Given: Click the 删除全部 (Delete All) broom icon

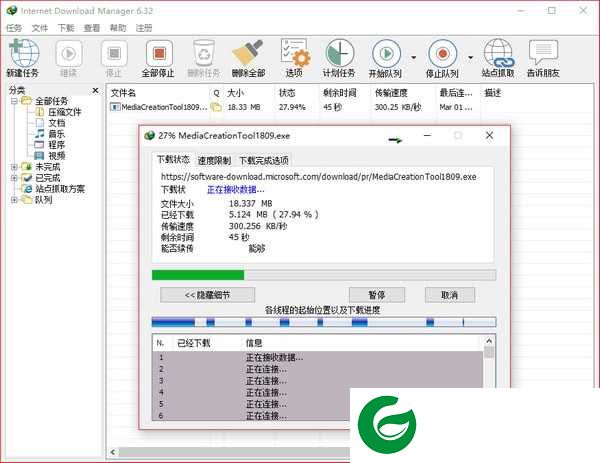Looking at the screenshot, I should 249,58.
